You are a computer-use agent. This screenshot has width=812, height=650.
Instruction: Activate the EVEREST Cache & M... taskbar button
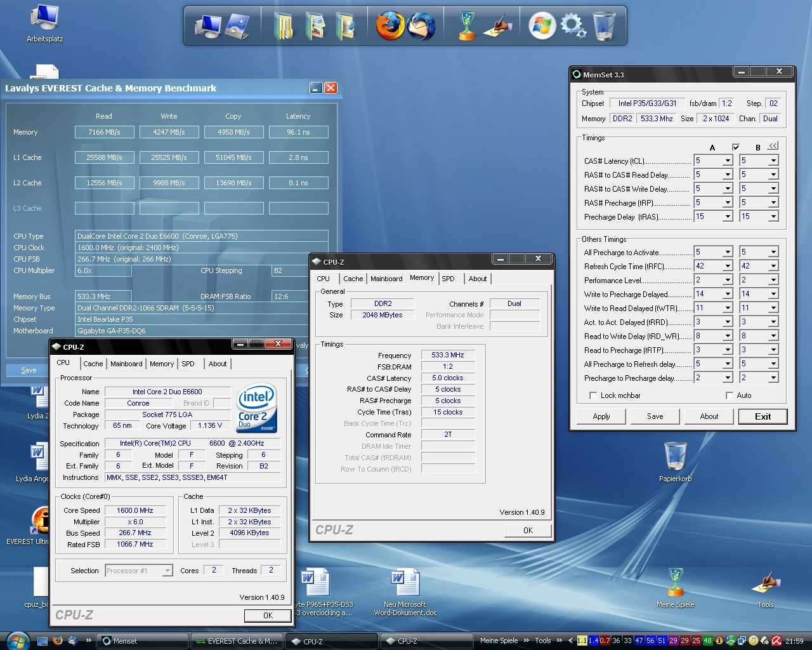pyautogui.click(x=236, y=641)
